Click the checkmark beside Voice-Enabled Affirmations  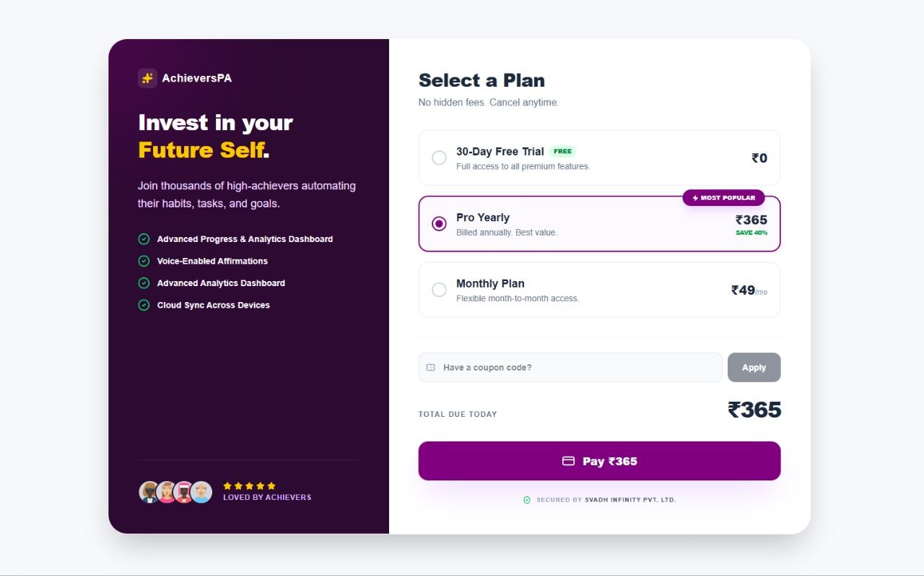pyautogui.click(x=144, y=261)
